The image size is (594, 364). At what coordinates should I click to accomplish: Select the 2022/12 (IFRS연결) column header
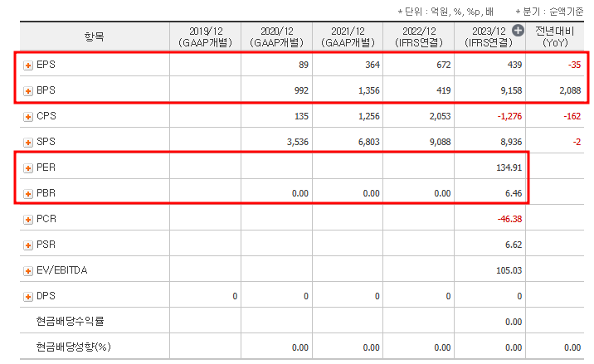(x=419, y=36)
